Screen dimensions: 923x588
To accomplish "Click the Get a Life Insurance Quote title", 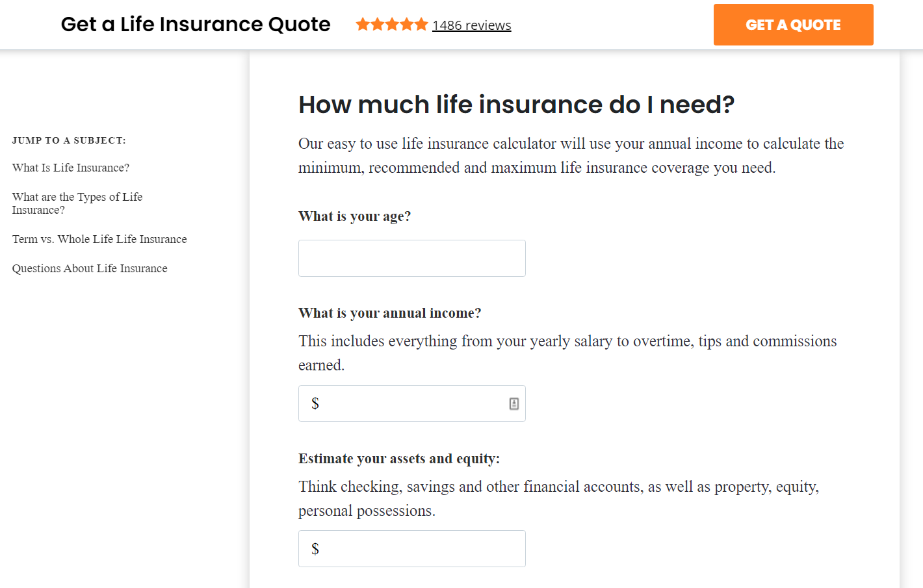I will (x=196, y=25).
